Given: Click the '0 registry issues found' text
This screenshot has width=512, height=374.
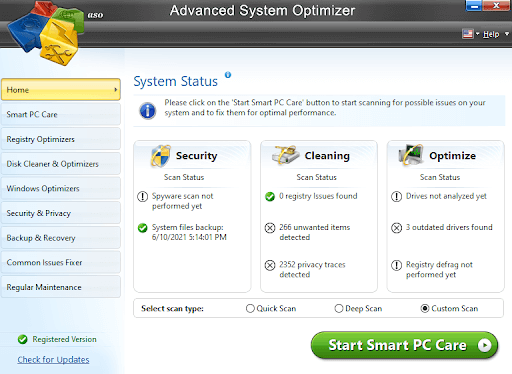Looking at the screenshot, I should 318,196.
